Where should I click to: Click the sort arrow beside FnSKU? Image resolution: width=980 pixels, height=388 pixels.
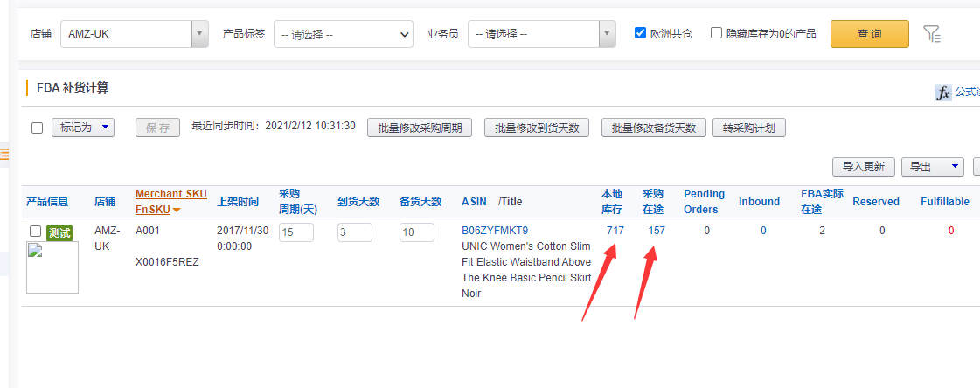(x=177, y=210)
